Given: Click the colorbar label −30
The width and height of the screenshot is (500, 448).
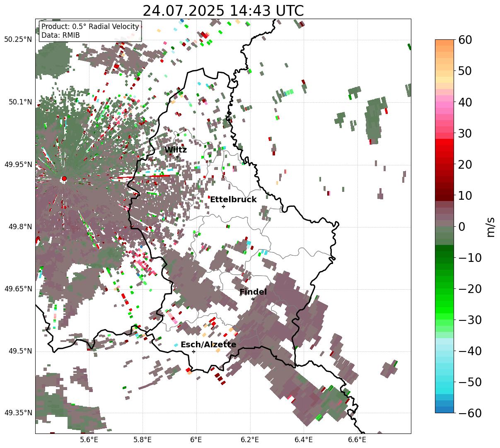Looking at the screenshot, I should [470, 320].
